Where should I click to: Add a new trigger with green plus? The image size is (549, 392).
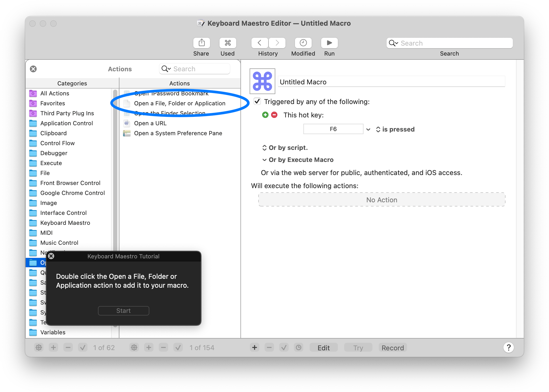pos(265,115)
